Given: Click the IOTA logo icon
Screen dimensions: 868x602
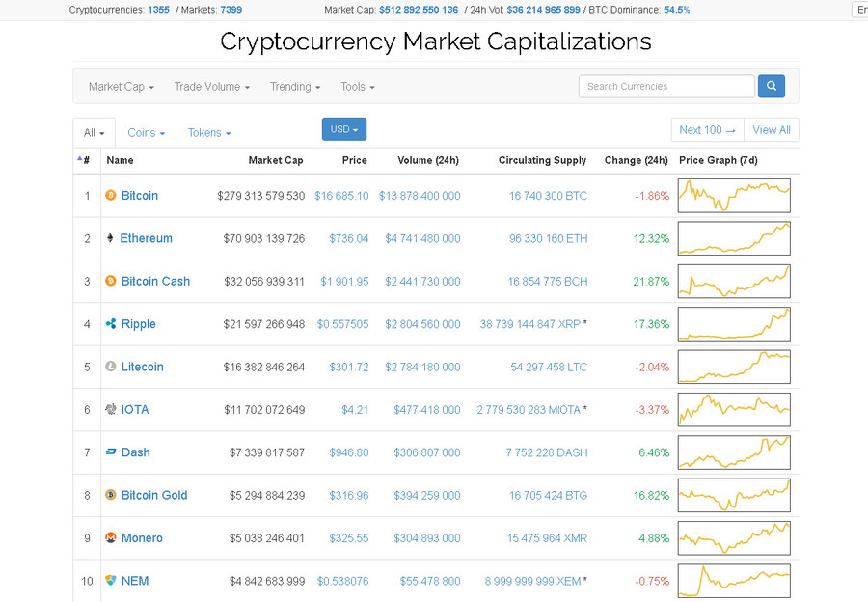Looking at the screenshot, I should (x=111, y=409).
